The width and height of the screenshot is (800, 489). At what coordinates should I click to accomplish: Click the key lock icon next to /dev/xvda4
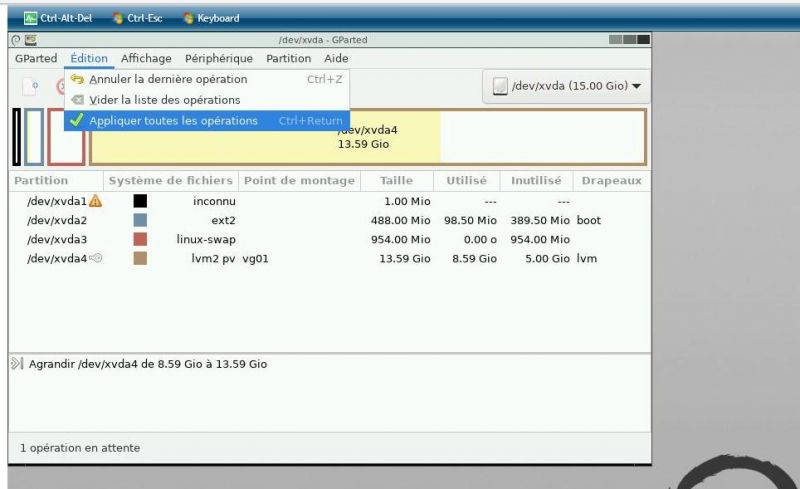(x=95, y=258)
